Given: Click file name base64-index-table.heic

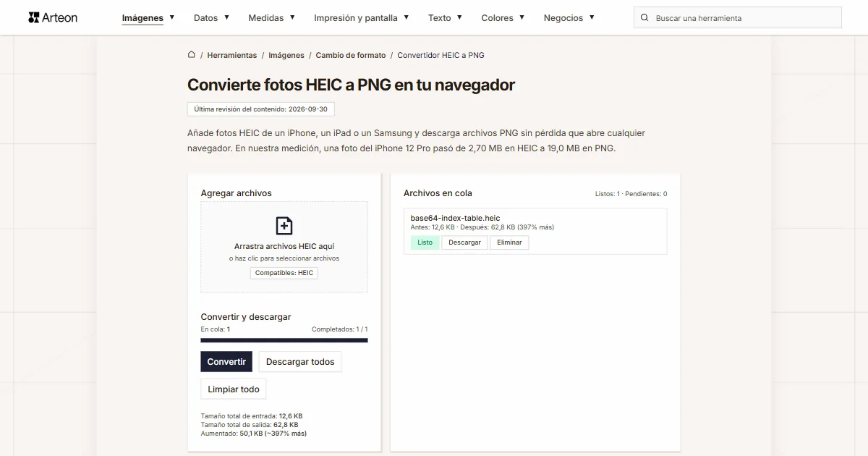Looking at the screenshot, I should (x=455, y=218).
